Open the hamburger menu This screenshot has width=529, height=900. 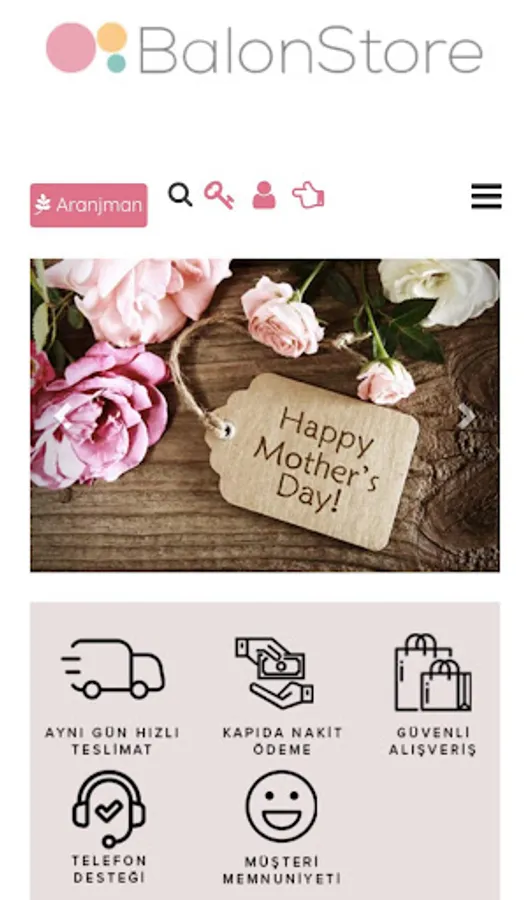[x=487, y=196]
